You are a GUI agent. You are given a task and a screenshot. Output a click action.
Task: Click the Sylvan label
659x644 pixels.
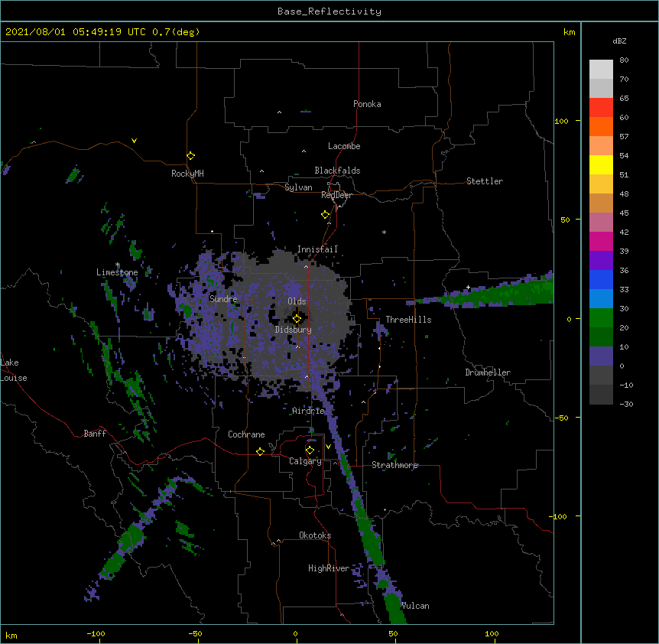click(x=298, y=187)
